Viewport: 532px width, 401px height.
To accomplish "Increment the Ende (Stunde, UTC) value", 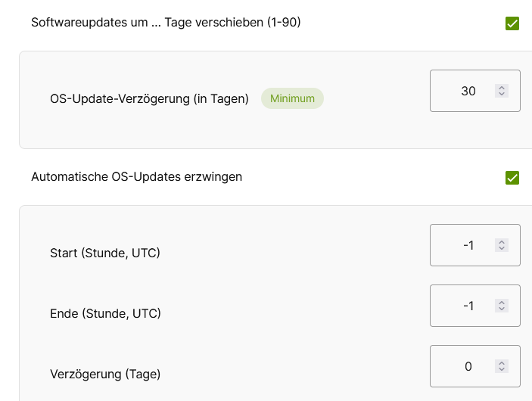I will [502, 303].
